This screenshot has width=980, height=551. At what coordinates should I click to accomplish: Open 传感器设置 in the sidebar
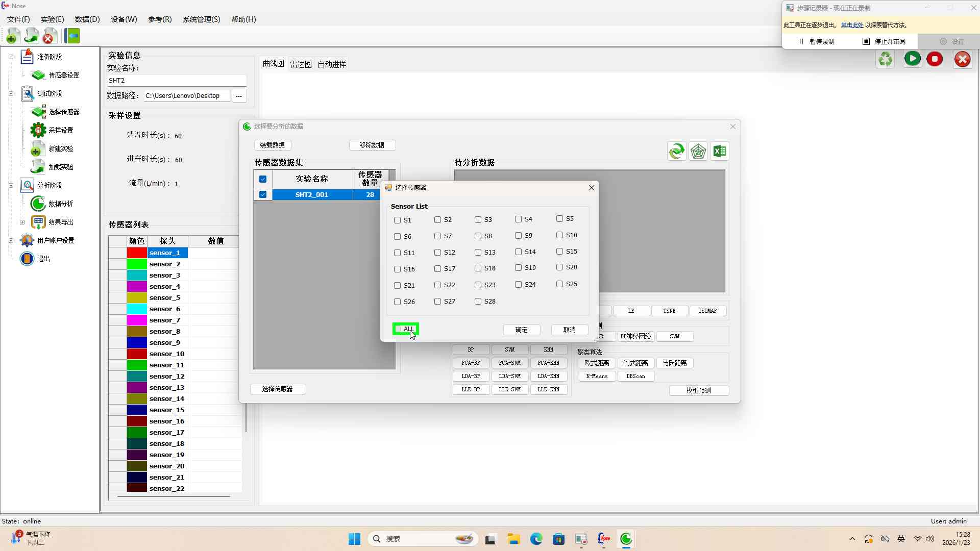point(64,75)
